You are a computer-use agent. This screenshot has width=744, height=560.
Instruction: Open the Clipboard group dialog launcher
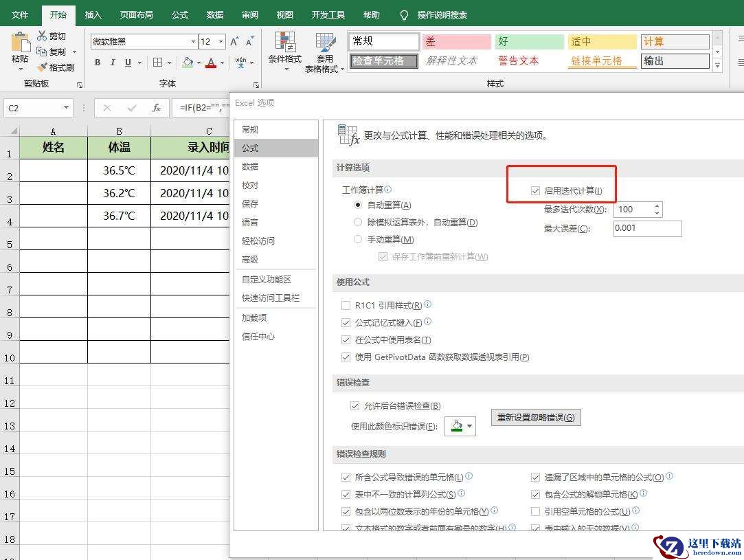(80, 85)
